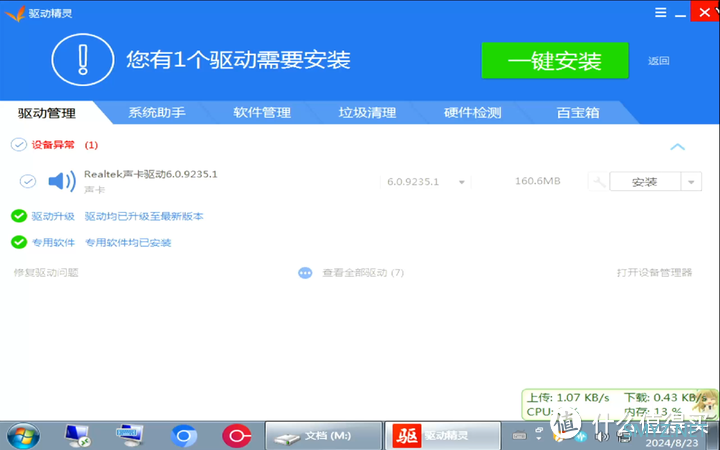Click the Realtek声卡驱动6.0.9235.1 name
This screenshot has width=720, height=450.
[151, 174]
